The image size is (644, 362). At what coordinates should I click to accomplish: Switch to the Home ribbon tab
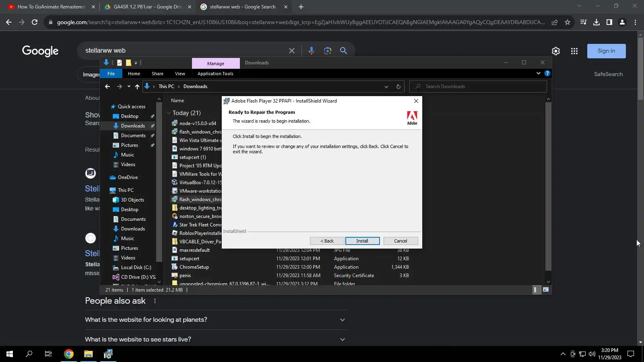point(134,74)
